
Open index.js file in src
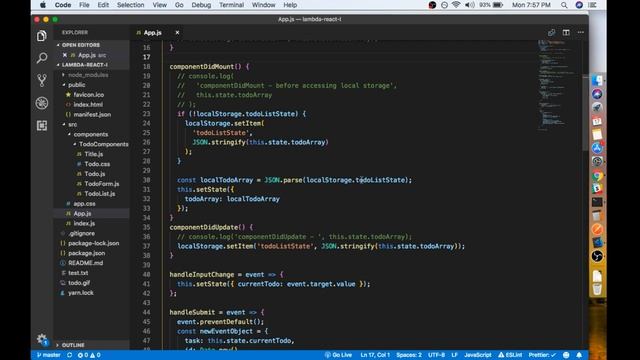pos(84,223)
